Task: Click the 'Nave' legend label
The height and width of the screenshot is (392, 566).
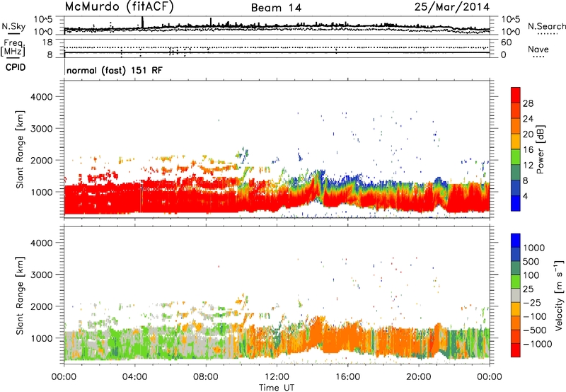Action: (538, 49)
